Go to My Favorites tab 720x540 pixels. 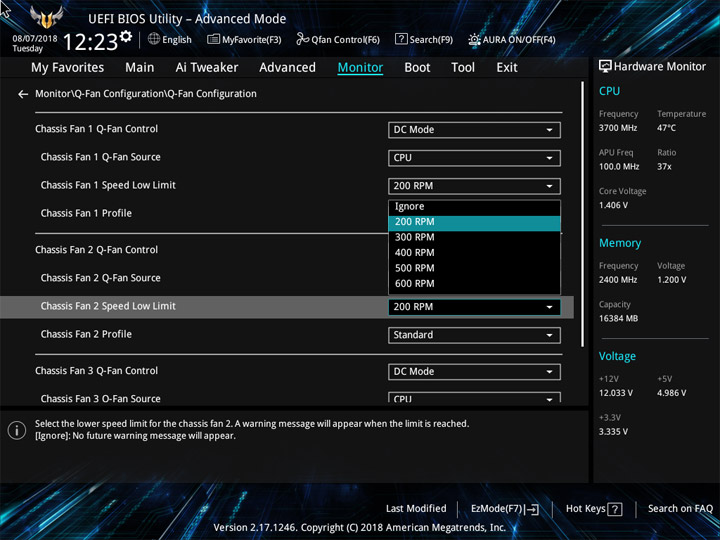tap(68, 68)
